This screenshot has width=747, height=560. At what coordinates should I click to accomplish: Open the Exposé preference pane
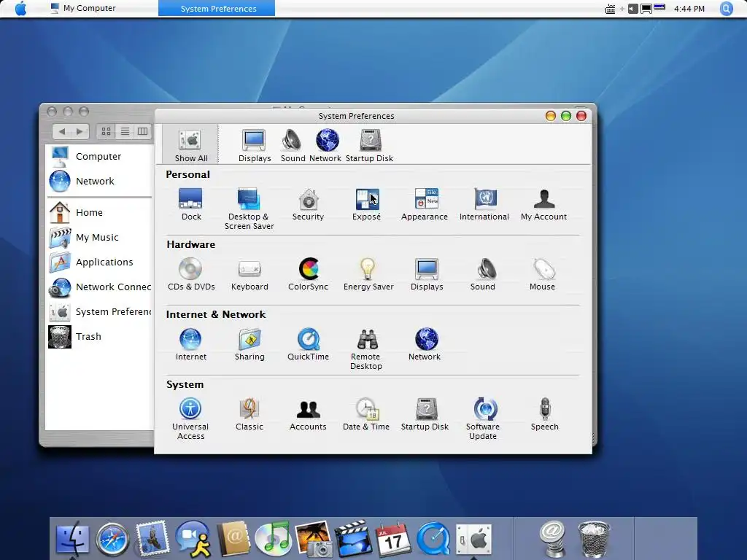click(x=366, y=204)
